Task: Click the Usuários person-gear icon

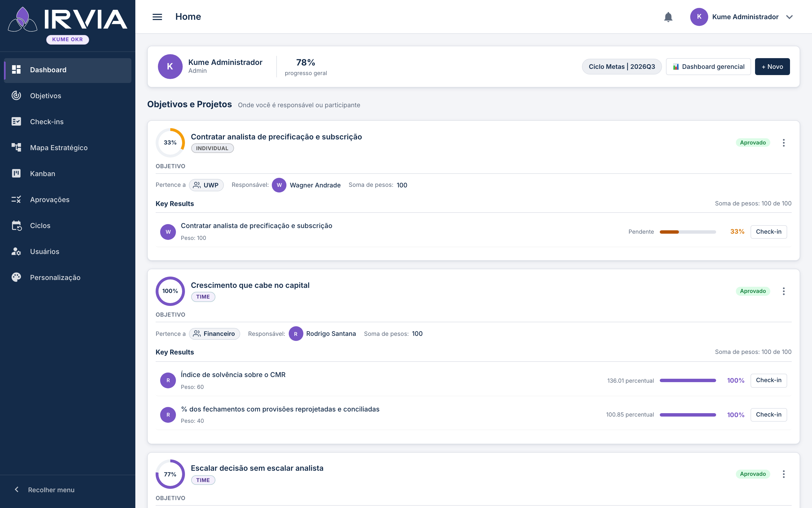Action: pos(16,251)
